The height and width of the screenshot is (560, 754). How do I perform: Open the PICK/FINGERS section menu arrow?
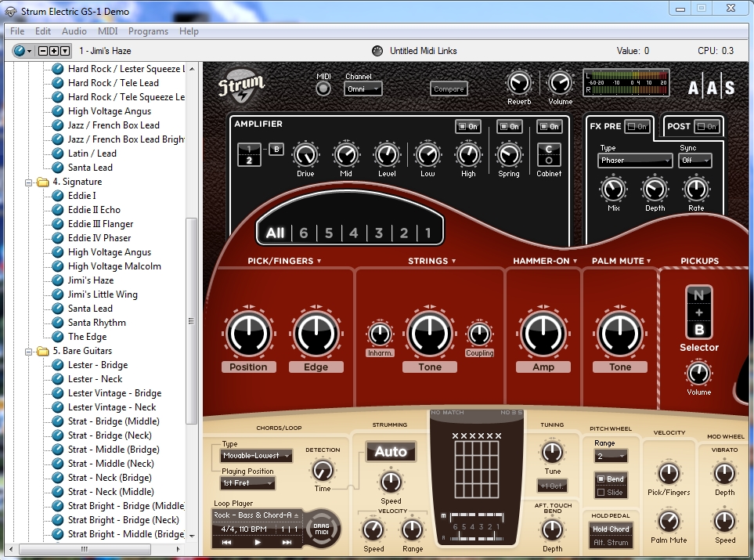coord(319,262)
